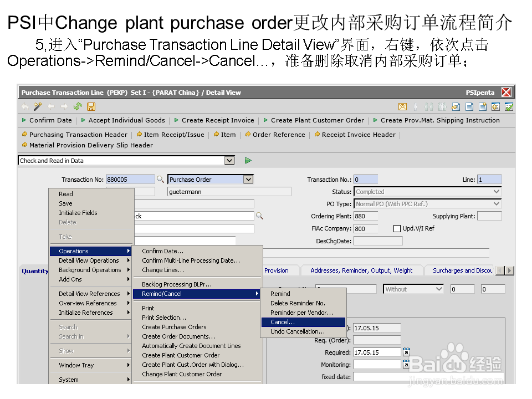Open the Purchase Order type dropdown
The image size is (532, 399).
point(248,179)
